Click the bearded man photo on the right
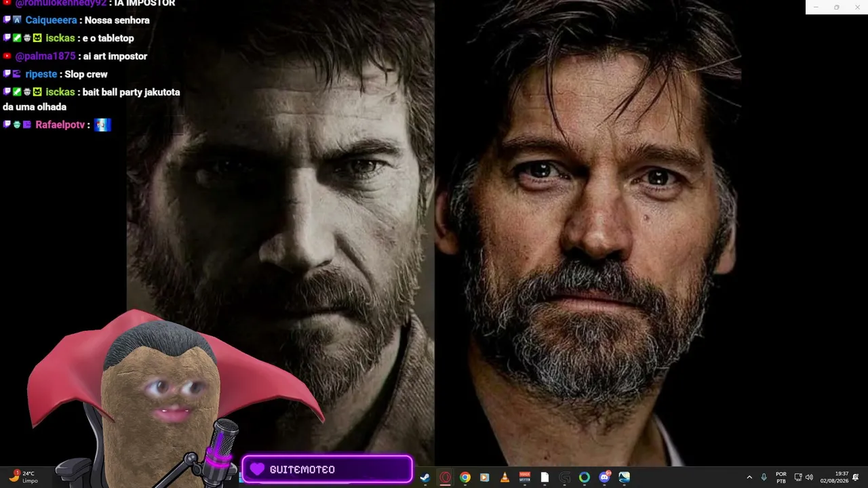 coord(587,233)
